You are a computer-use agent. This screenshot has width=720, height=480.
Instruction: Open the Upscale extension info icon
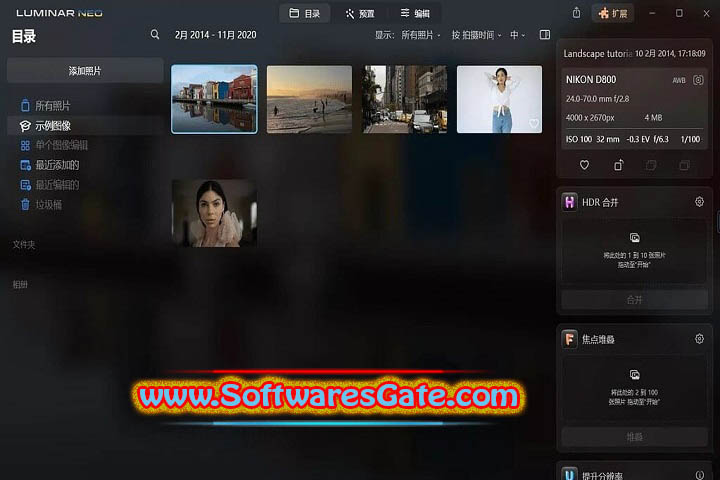(699, 475)
